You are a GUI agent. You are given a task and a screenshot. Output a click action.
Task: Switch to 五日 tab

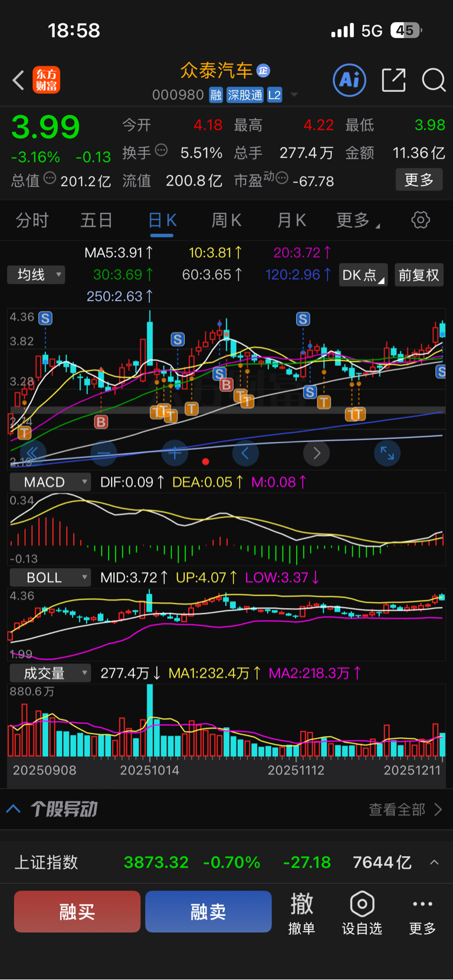pyautogui.click(x=96, y=220)
